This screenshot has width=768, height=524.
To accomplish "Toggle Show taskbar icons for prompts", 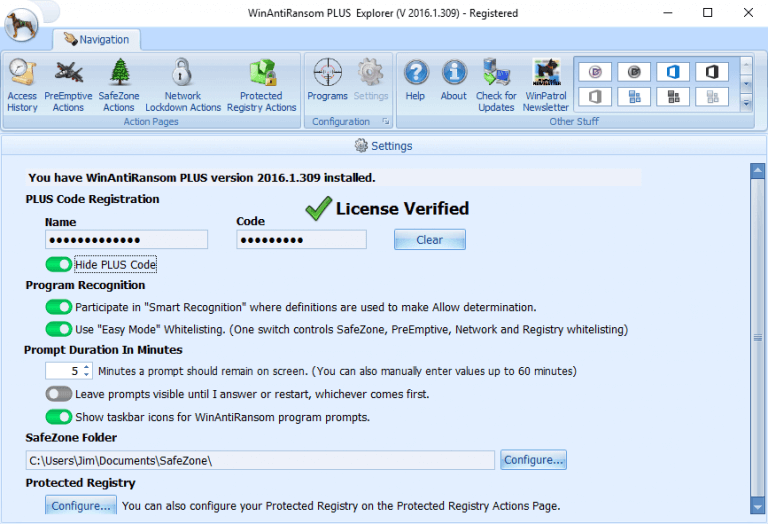I will tap(59, 417).
